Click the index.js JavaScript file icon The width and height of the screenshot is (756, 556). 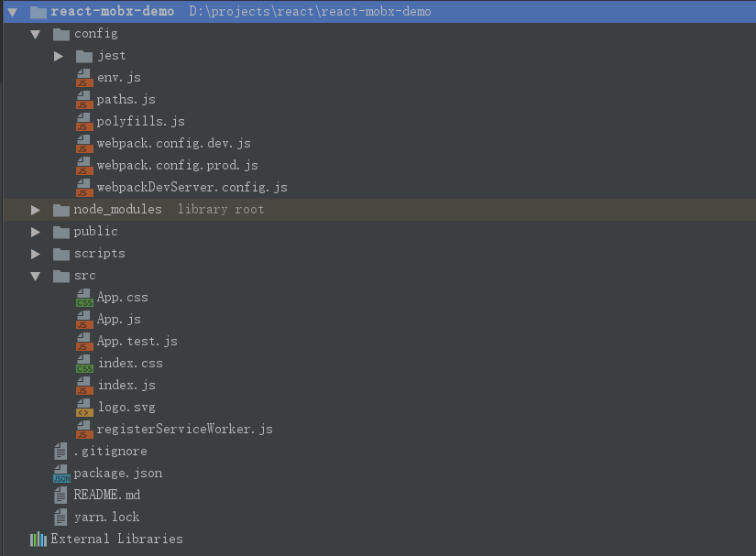(x=84, y=386)
